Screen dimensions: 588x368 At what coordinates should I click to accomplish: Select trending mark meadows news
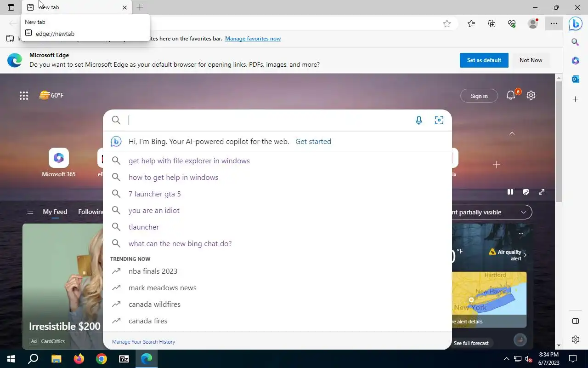pos(277,288)
